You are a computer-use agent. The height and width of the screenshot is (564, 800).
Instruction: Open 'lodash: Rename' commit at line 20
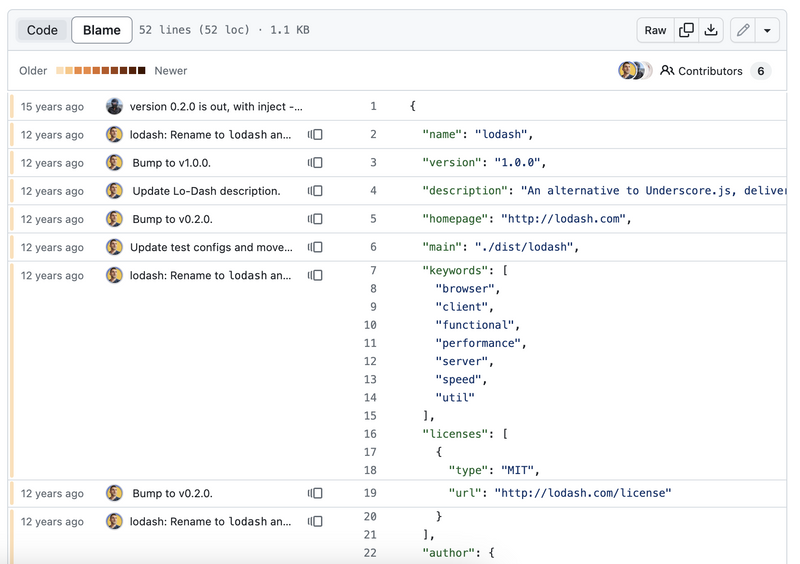coord(210,522)
